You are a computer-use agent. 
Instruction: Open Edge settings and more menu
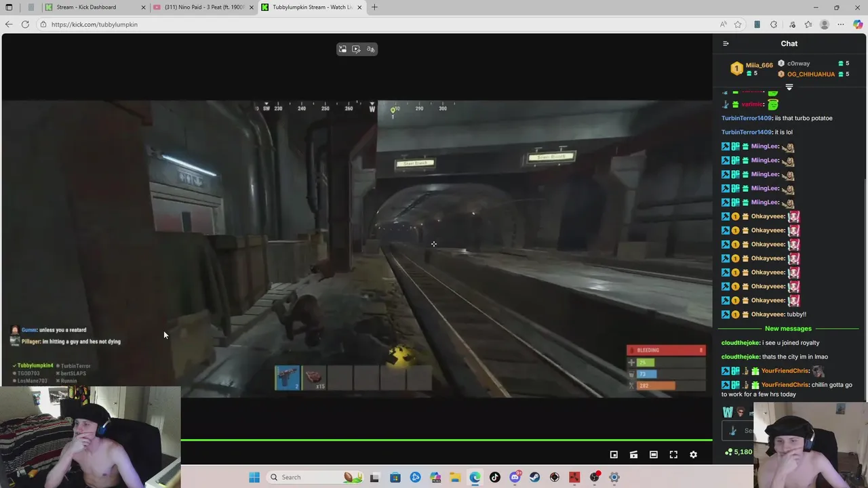841,24
